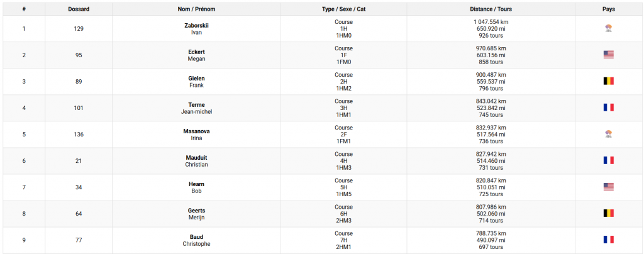The image size is (644, 254).
Task: Sort by the Nom / Prénom column header
Action: (x=196, y=9)
